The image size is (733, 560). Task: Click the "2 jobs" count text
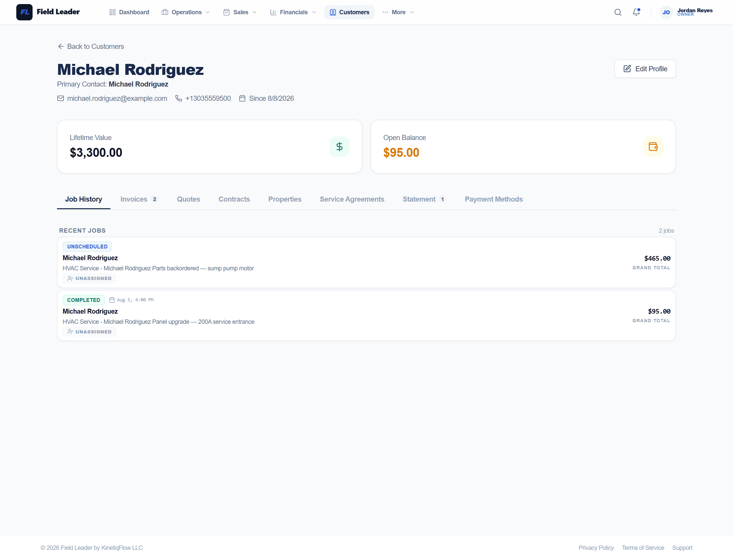pos(666,231)
